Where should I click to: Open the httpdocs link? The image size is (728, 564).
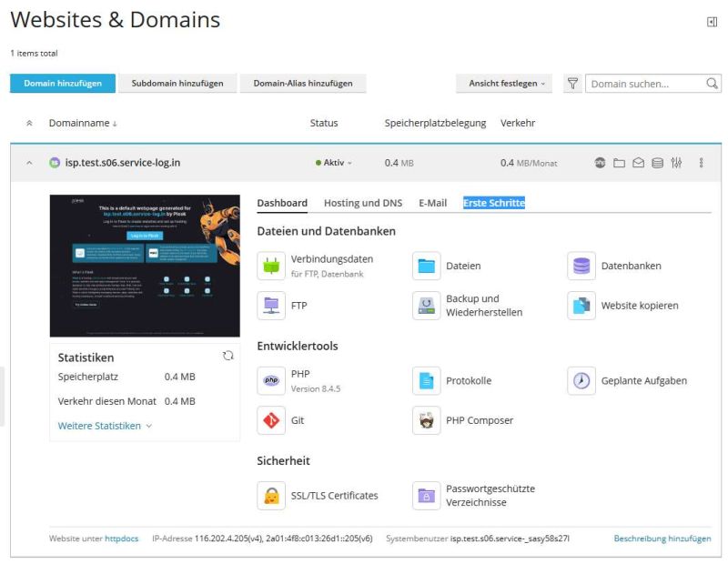point(122,539)
